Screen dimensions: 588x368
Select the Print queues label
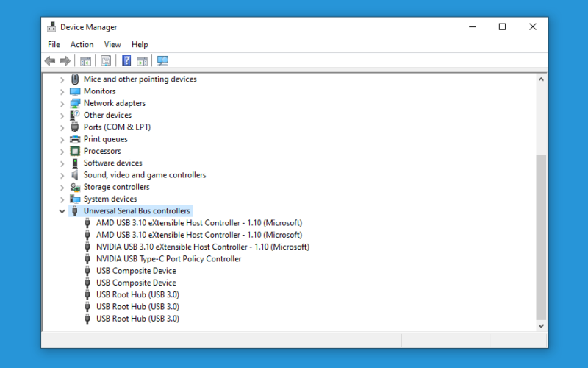tap(105, 139)
